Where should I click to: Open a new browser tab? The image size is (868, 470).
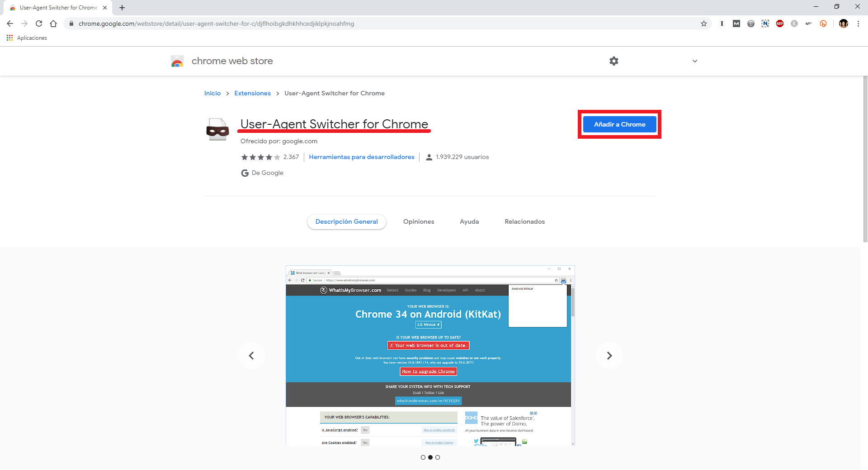122,8
